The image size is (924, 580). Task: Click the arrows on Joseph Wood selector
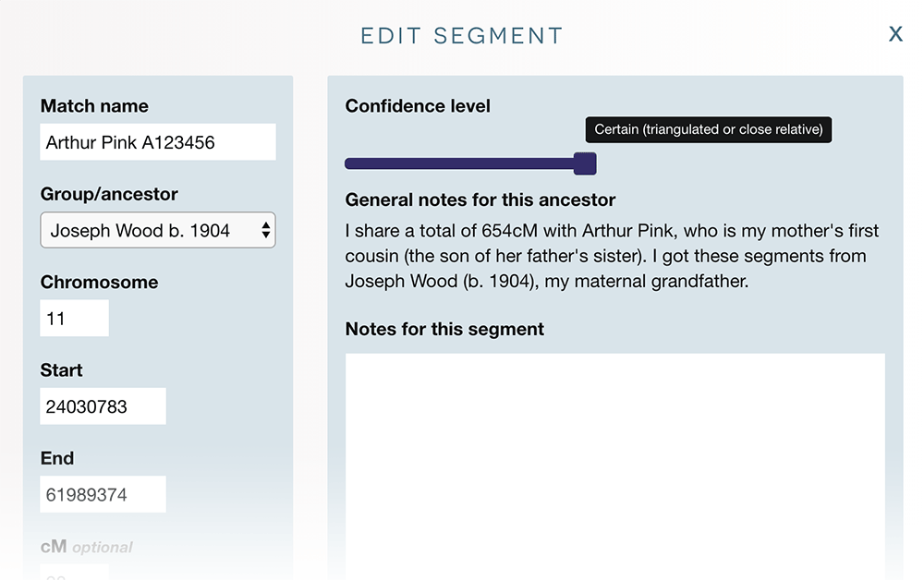266,230
